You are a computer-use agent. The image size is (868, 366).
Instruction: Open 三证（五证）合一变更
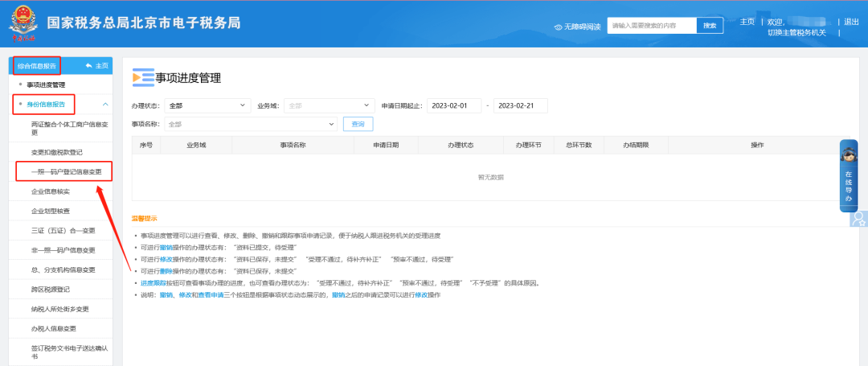(63, 230)
